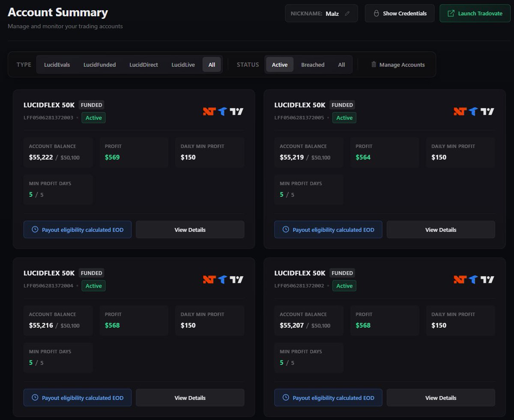This screenshot has height=420, width=514.
Task: Click NinjaTrader logo on account LFF0506281372003
Action: click(x=209, y=111)
